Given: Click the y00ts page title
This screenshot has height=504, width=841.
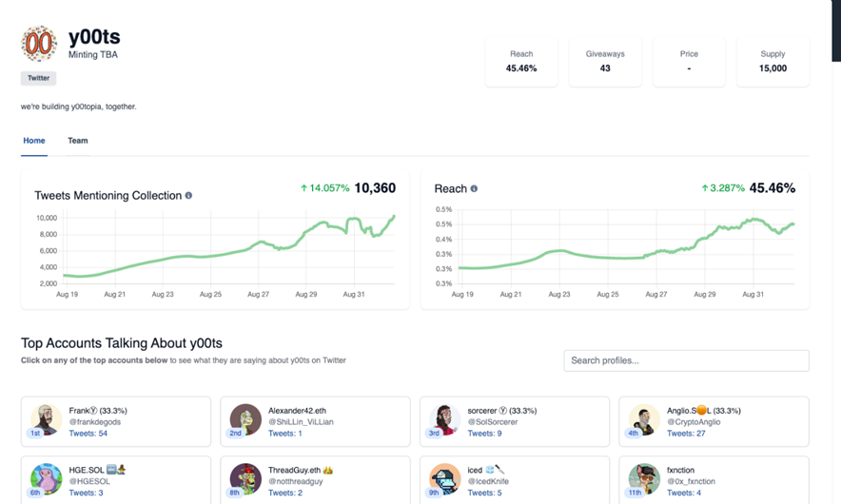Looking at the screenshot, I should (x=94, y=37).
